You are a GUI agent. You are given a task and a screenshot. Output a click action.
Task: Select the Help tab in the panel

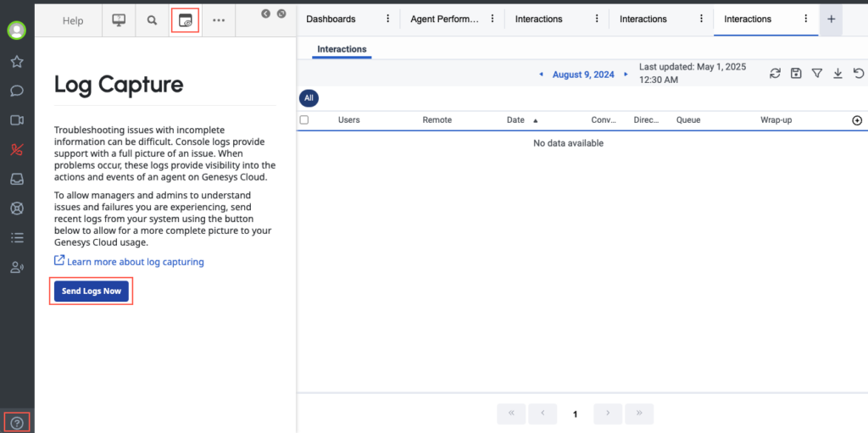pos(73,20)
